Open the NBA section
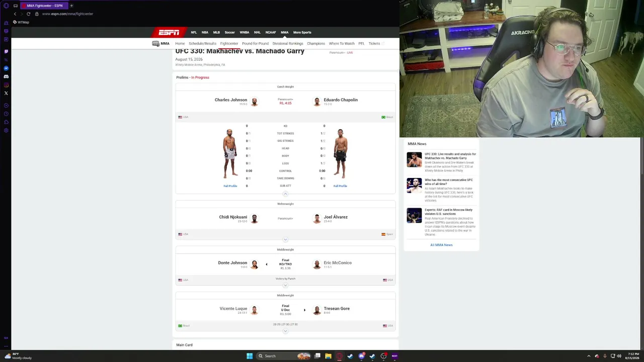Screen dimensions: 644x362 (x=205, y=32)
